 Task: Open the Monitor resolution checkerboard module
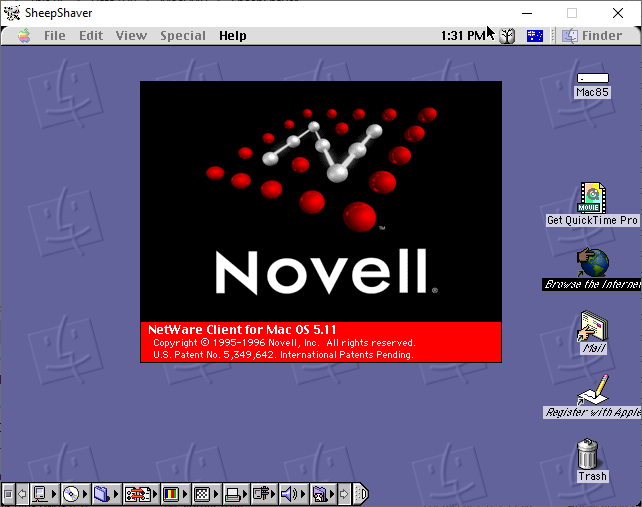coord(206,494)
